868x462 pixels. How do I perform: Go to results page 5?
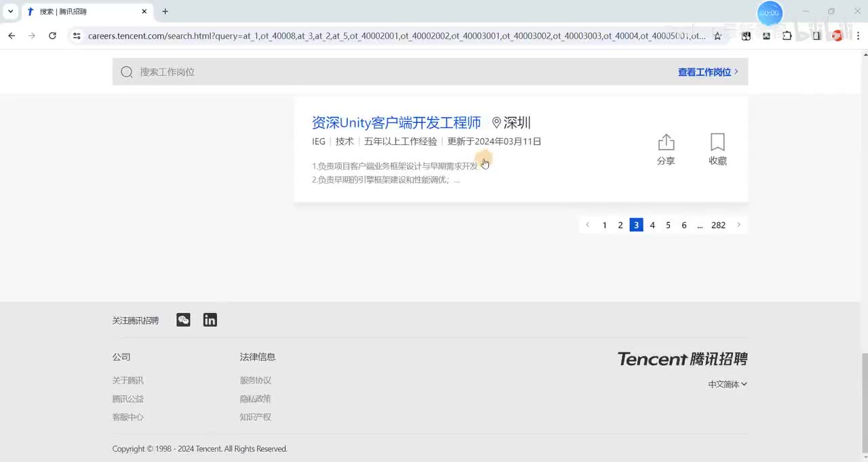coord(668,225)
